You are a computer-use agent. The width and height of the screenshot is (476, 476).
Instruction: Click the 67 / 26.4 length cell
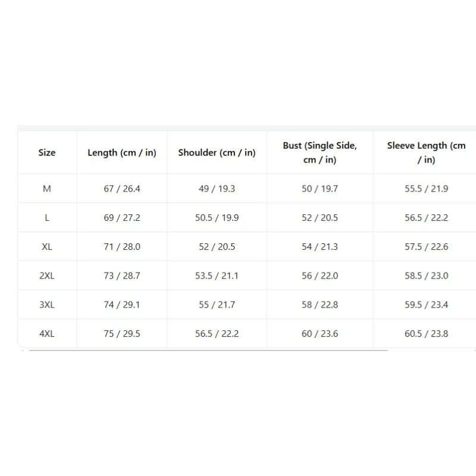click(x=122, y=189)
